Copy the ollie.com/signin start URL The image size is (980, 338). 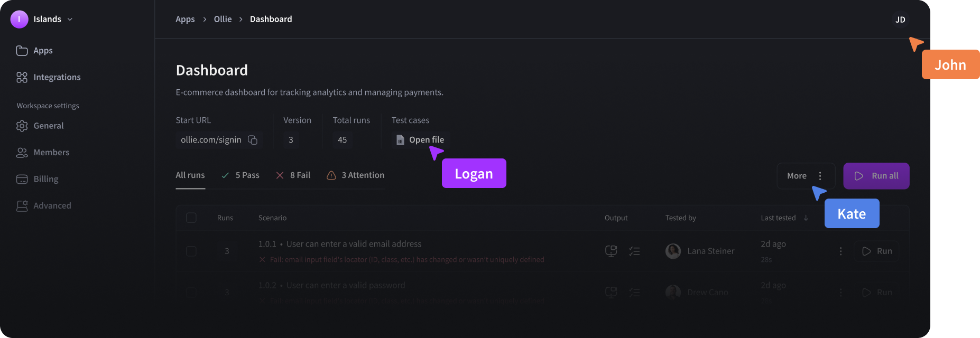(252, 139)
